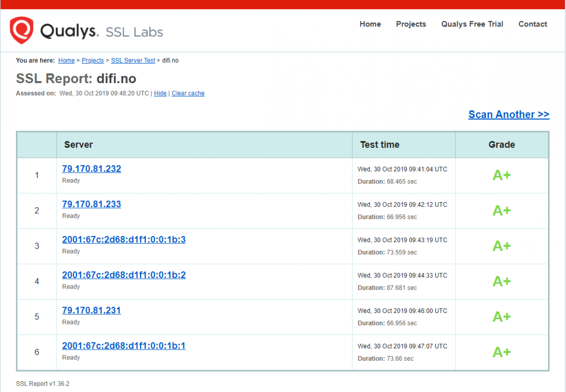Screen dimensions: 566x392
Task: Open report for server 79.170.81.231
Action: [x=91, y=310]
